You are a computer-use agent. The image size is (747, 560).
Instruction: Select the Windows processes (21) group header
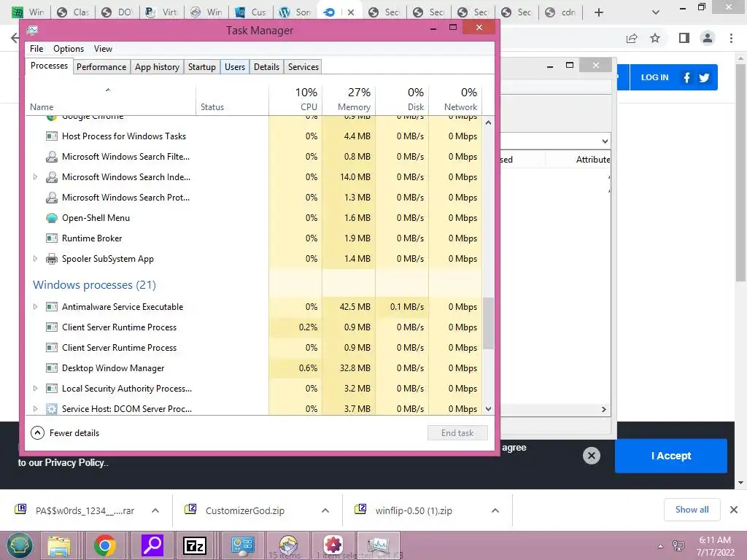point(94,285)
